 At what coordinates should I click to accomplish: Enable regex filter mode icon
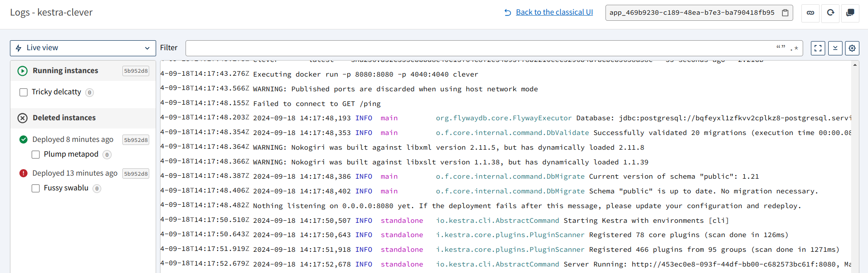tap(794, 48)
